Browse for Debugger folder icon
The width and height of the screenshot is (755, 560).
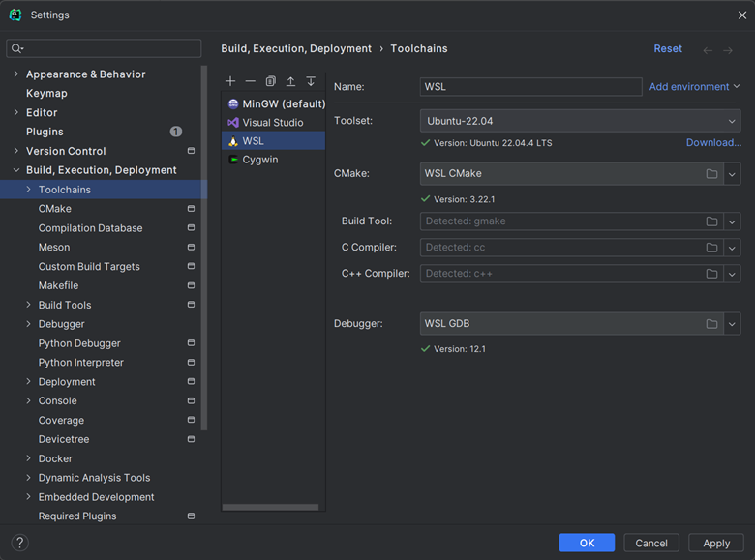[x=711, y=324]
